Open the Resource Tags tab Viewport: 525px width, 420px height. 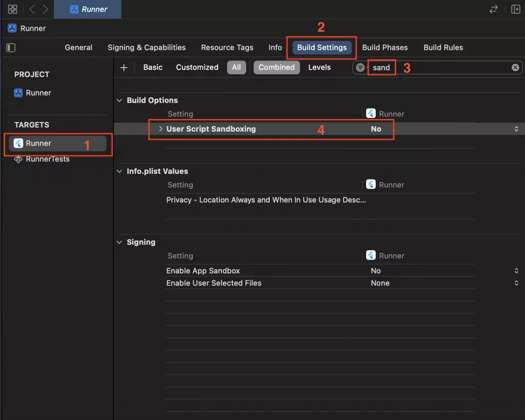(227, 48)
